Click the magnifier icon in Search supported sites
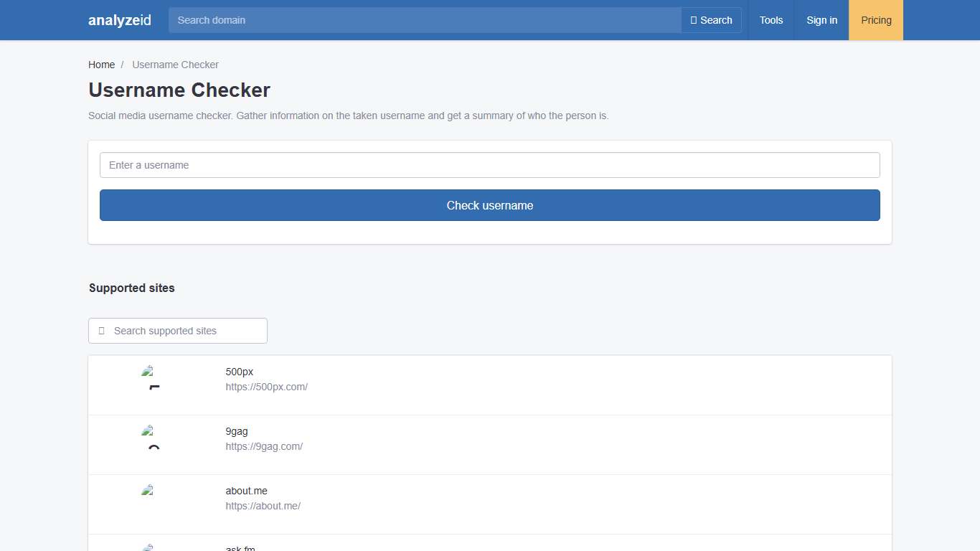This screenshot has width=980, height=551. point(101,331)
